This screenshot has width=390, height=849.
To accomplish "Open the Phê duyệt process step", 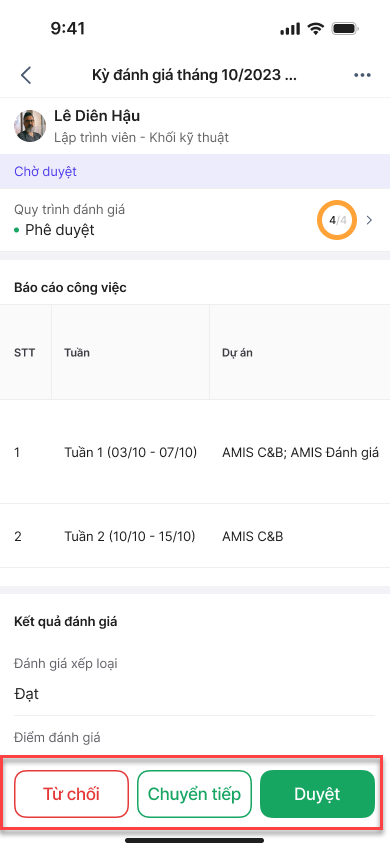I will [x=60, y=230].
